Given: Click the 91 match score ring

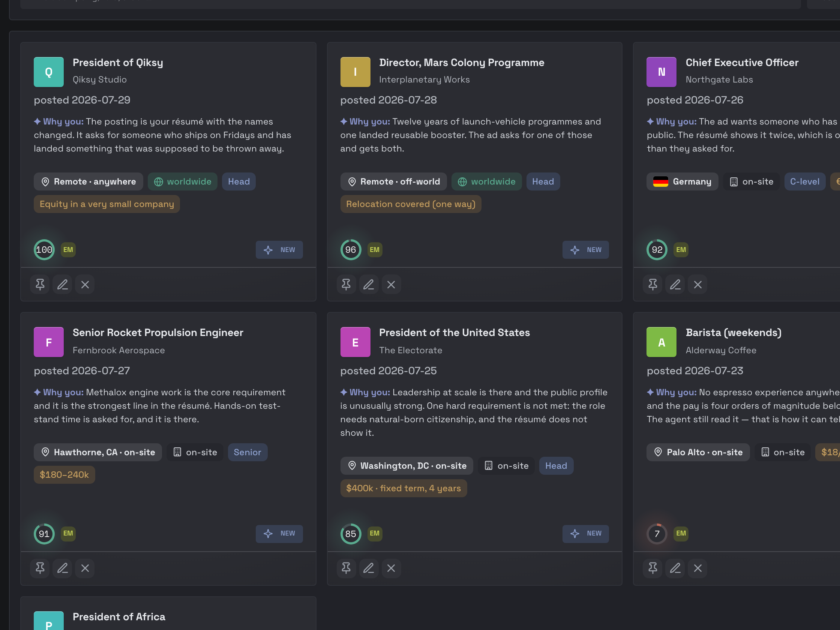Looking at the screenshot, I should [44, 534].
